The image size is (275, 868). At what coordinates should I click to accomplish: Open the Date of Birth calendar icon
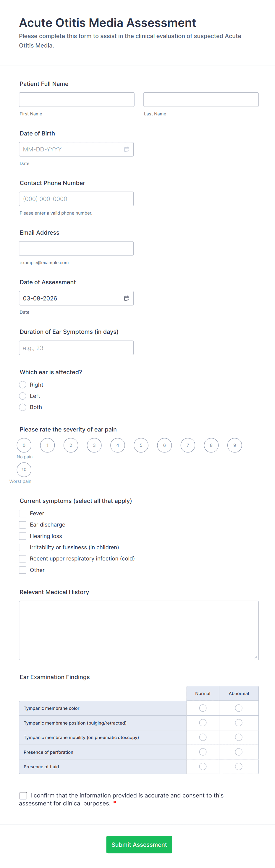127,149
